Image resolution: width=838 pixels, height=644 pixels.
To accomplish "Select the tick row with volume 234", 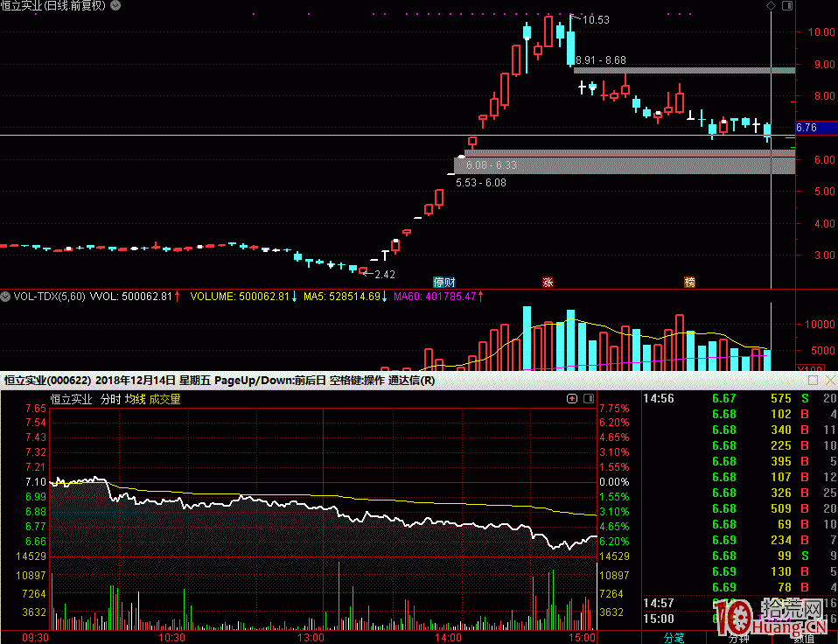I will pos(740,540).
